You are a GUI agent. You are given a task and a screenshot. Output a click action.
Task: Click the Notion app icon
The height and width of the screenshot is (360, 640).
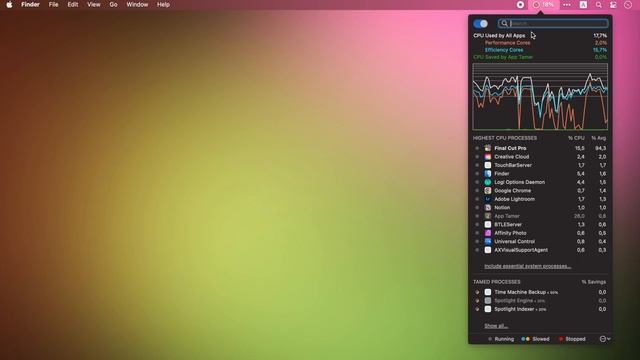pos(488,207)
